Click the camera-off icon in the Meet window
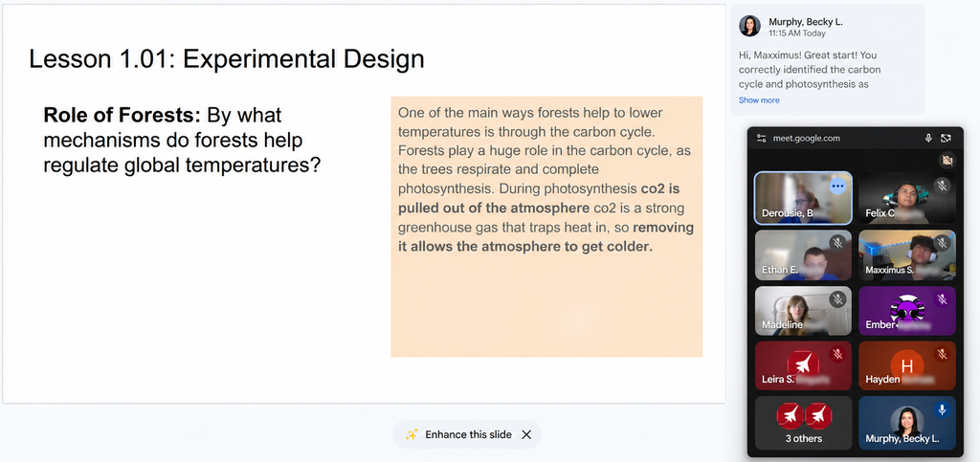The height and width of the screenshot is (462, 980). (947, 161)
